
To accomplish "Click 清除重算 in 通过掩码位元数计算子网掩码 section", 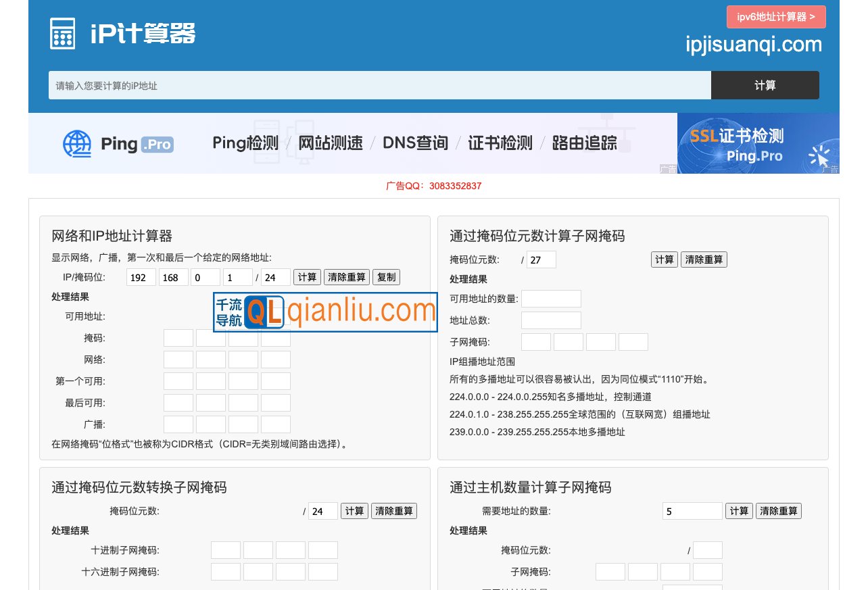I will (704, 259).
